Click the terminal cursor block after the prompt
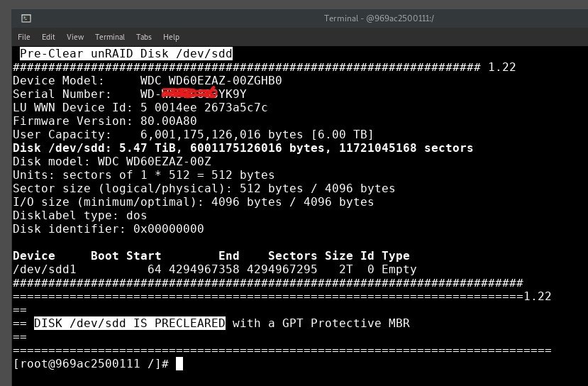Image resolution: width=588 pixels, height=386 pixels. [179, 363]
